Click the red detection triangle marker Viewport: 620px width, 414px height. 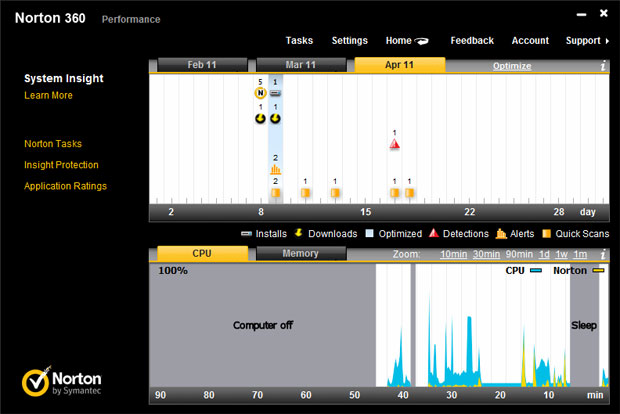(394, 144)
